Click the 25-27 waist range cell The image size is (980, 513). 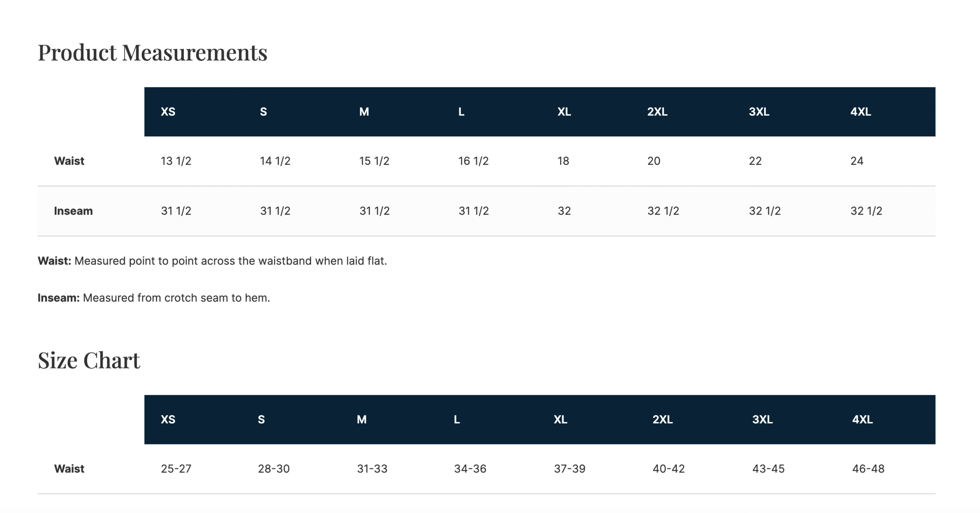tap(176, 469)
